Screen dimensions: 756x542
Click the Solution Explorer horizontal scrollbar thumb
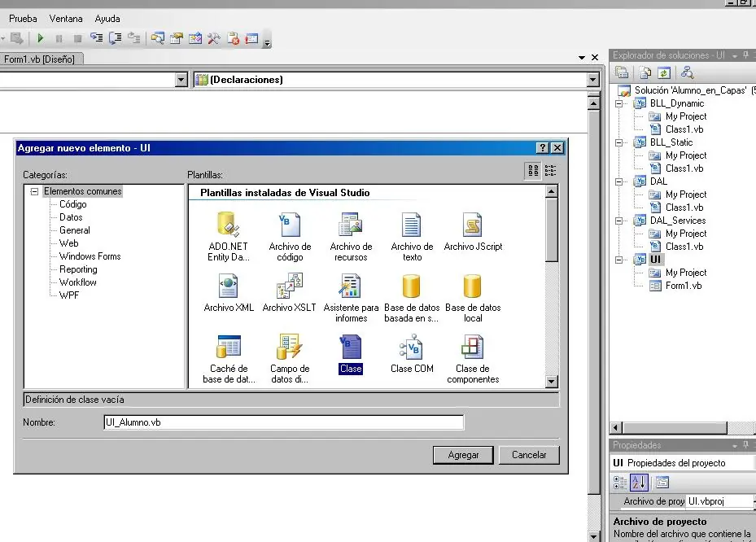[x=675, y=428]
